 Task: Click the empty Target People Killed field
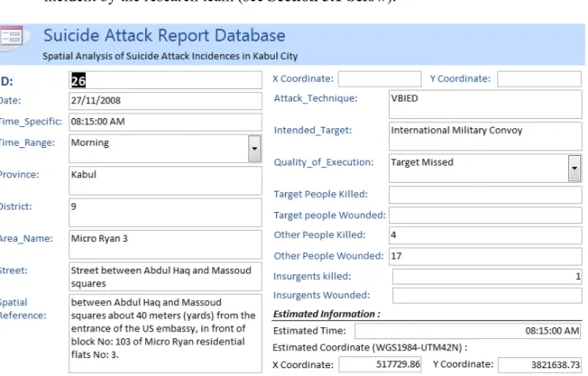[485, 195]
